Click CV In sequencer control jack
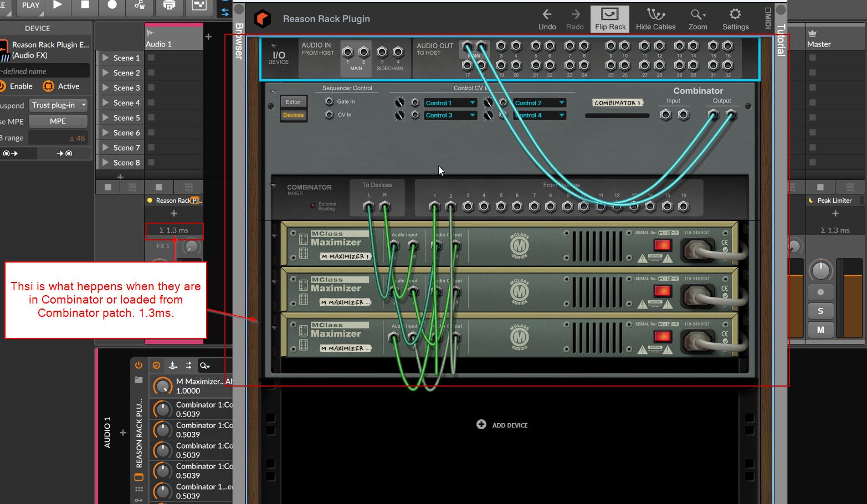The width and height of the screenshot is (867, 504). [x=329, y=115]
